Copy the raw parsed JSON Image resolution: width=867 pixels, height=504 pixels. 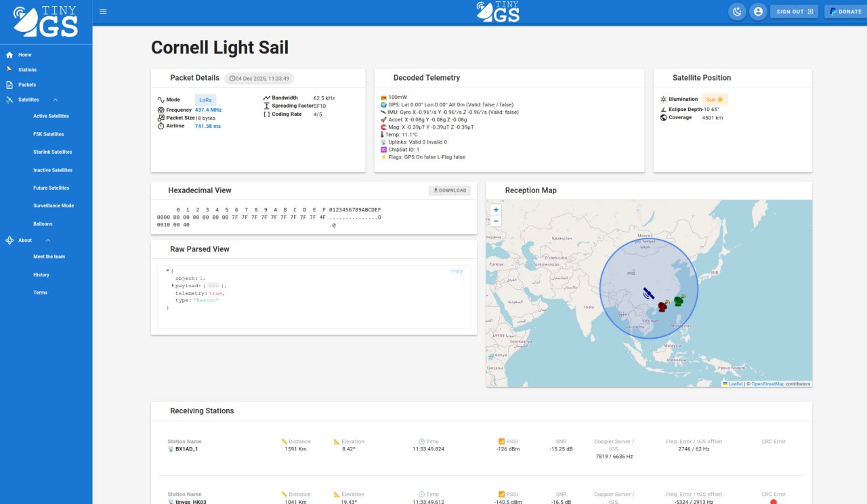(457, 271)
